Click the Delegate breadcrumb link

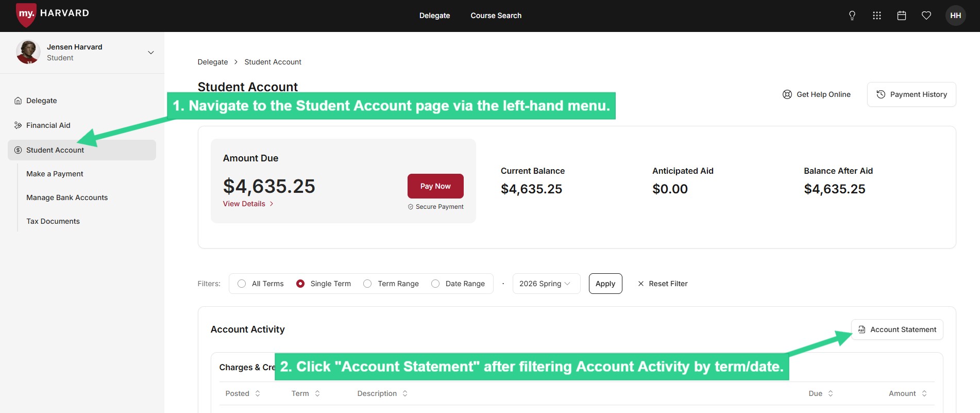pos(213,62)
